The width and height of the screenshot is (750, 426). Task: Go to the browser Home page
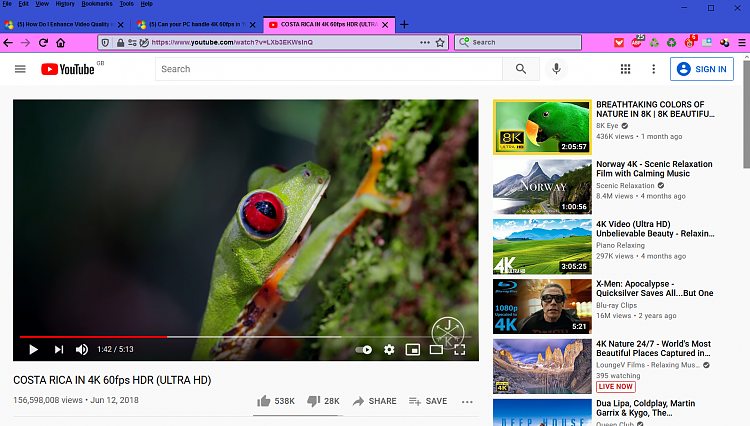click(60, 43)
